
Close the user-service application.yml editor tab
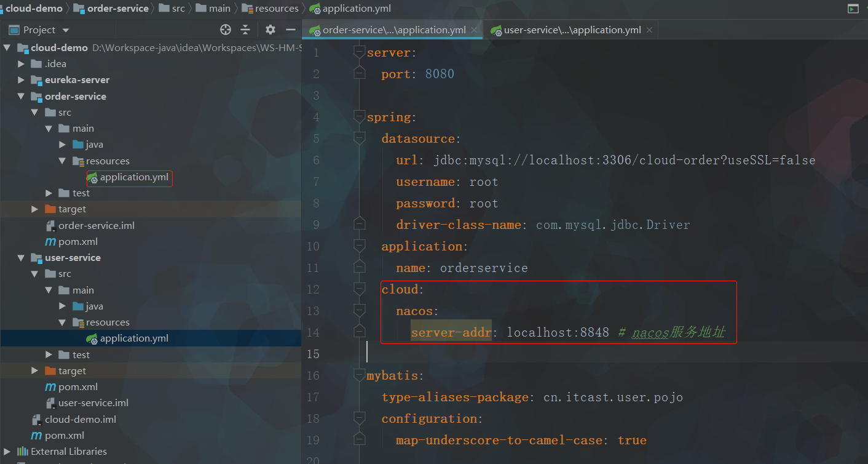[649, 30]
